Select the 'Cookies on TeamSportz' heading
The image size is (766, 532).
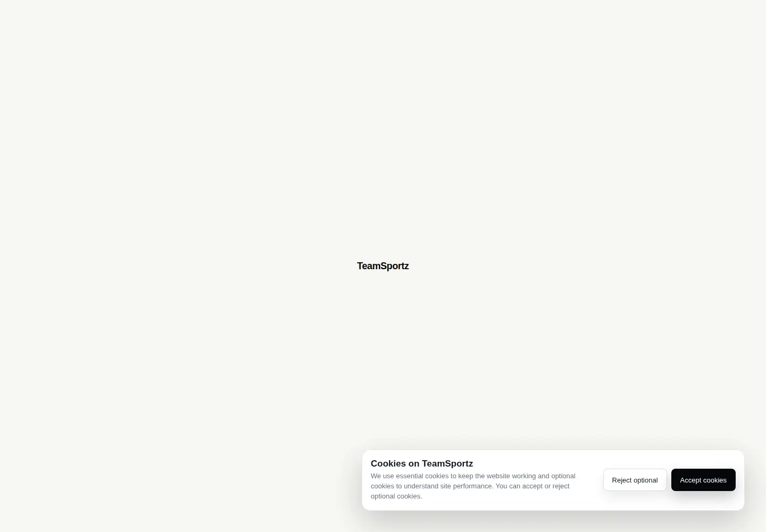[422, 463]
